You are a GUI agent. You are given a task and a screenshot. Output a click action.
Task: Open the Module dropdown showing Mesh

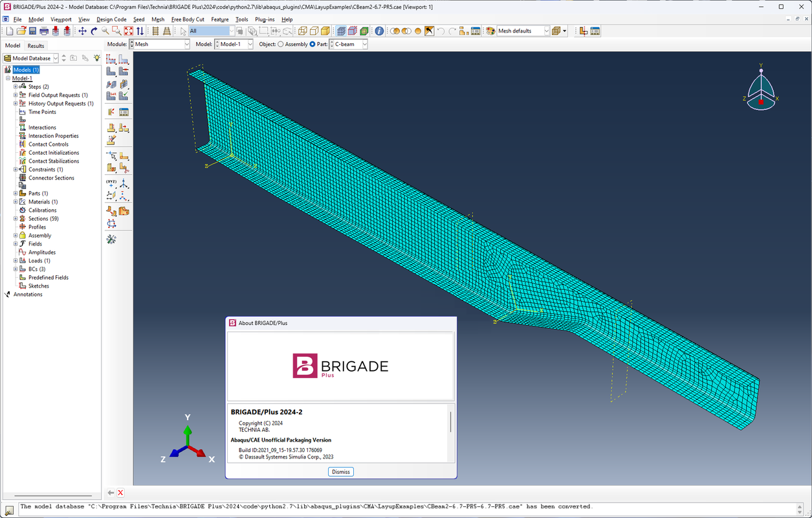coord(160,44)
